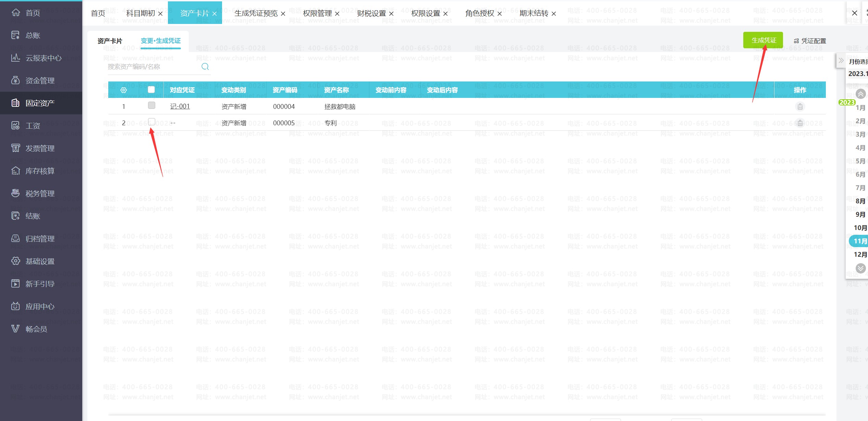This screenshot has width=868, height=421.
Task: Check the box for asset 000004
Action: pos(151,105)
